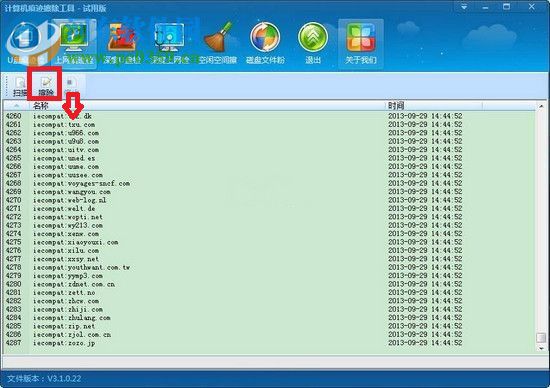
Task: Select row iecompat:uume.com
Action: [269, 167]
